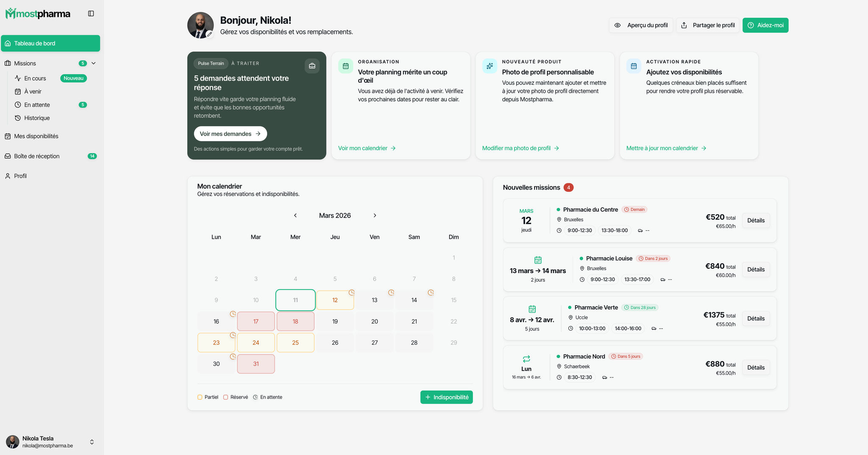This screenshot has height=455, width=868.
Task: Select March 18 on the calendar
Action: (x=295, y=321)
